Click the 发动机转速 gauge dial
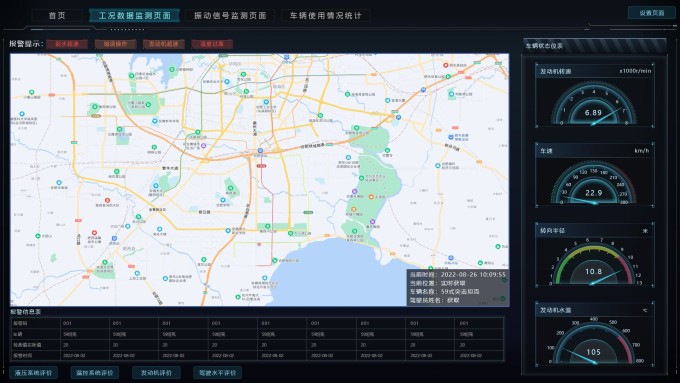Viewport: 680px width, 383px height. (x=594, y=103)
